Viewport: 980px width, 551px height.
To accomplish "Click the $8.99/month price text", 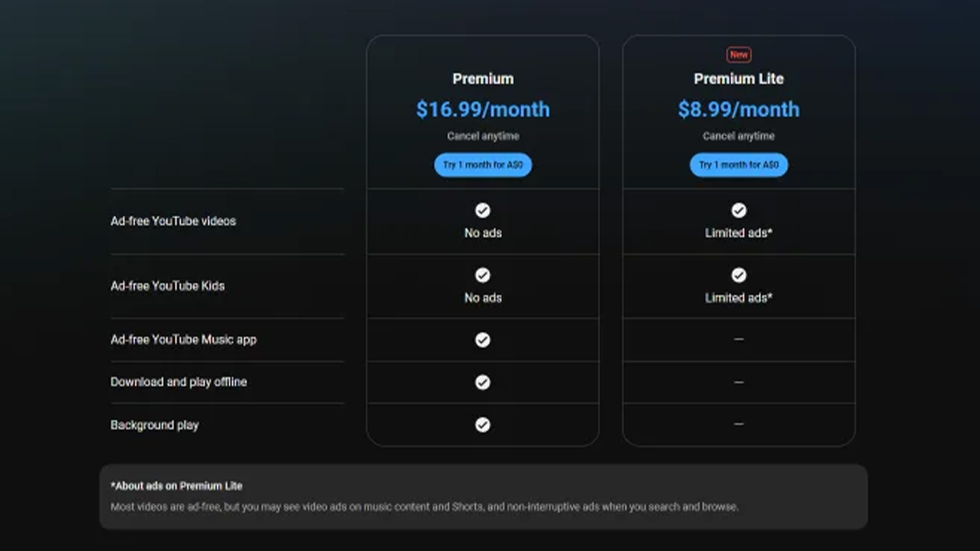I will coord(739,109).
